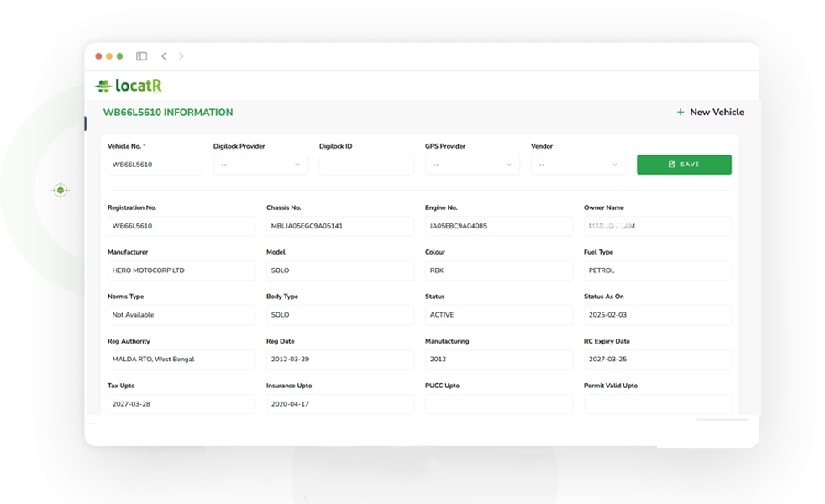Click the RC Expiry Date label

[x=607, y=341]
